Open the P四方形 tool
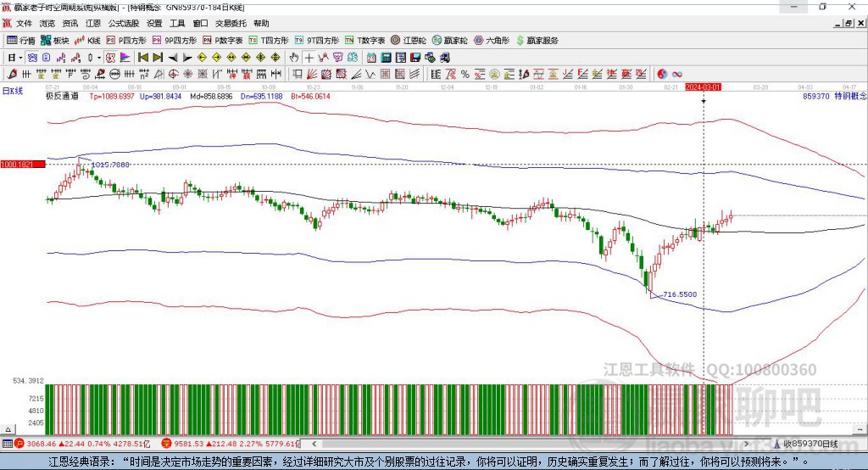 pos(126,41)
